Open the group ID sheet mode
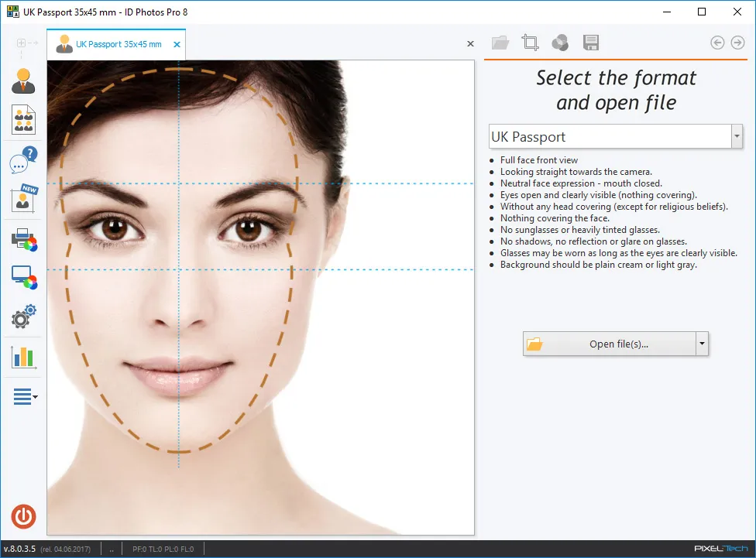Image resolution: width=756 pixels, height=558 pixels. pos(22,120)
